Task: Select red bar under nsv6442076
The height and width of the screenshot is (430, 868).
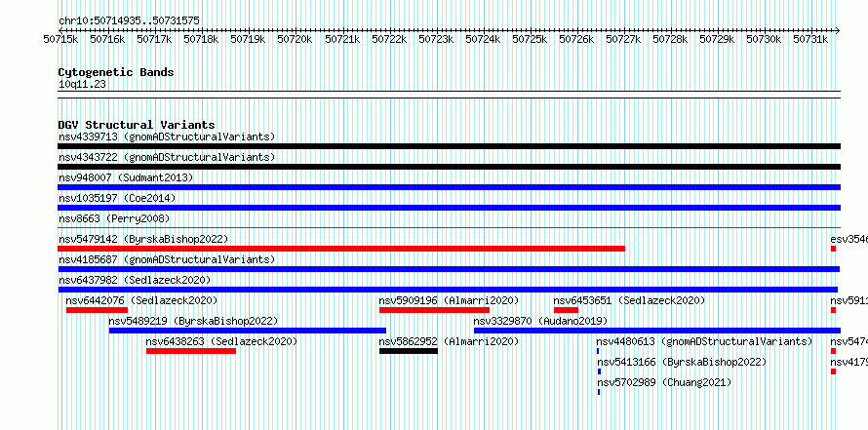Action: click(97, 310)
